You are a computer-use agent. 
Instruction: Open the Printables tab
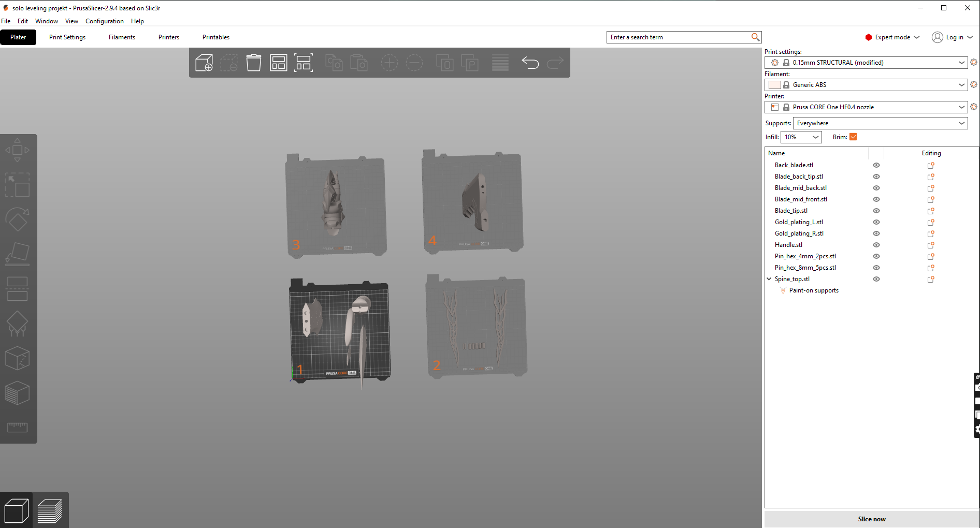coord(216,37)
